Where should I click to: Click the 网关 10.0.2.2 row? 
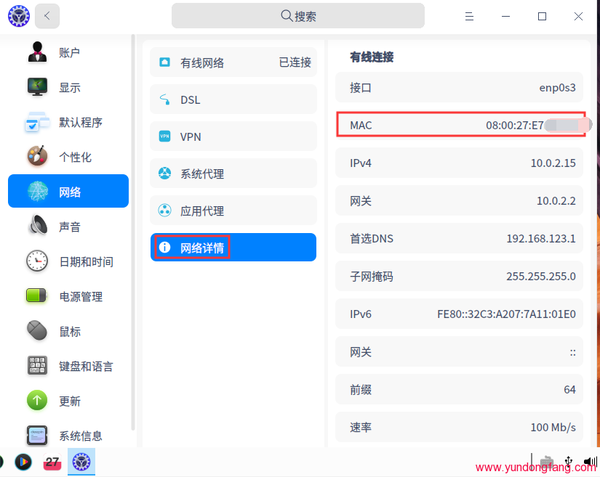click(x=459, y=201)
